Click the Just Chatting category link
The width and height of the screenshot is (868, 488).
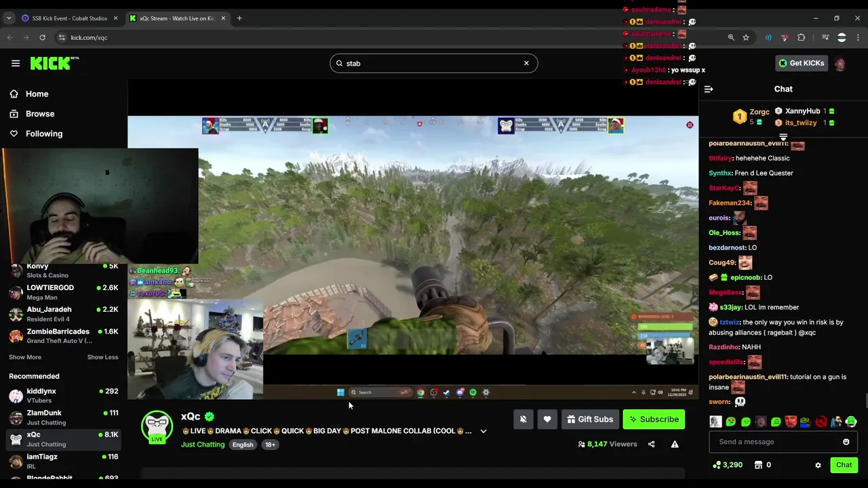point(202,445)
